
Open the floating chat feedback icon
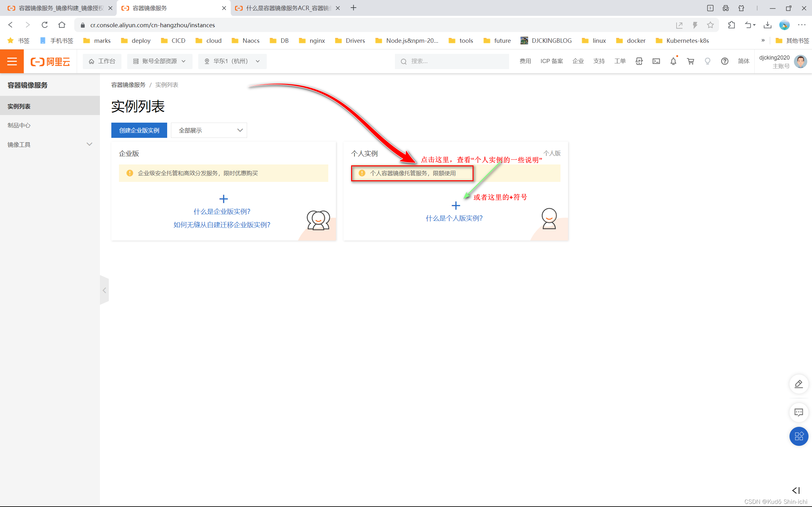click(798, 412)
